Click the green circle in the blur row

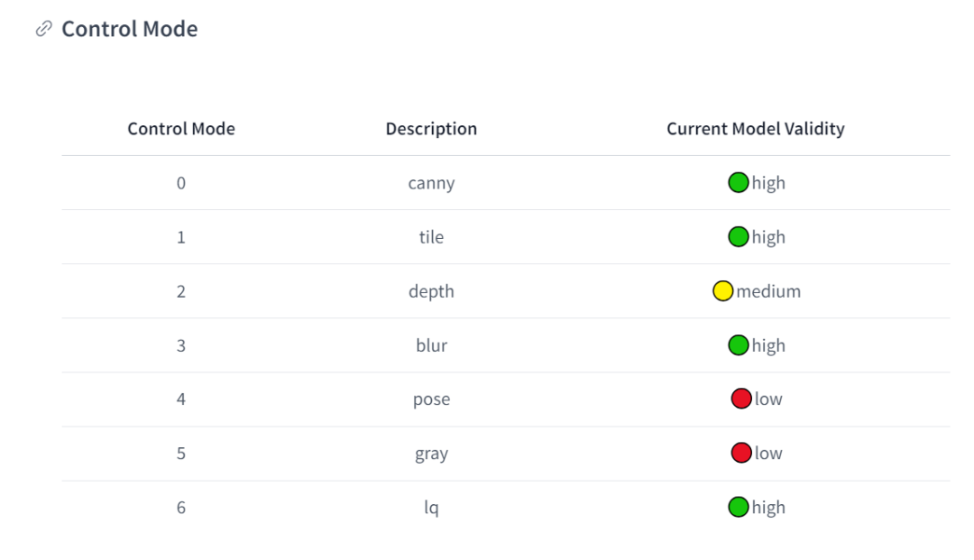[739, 345]
